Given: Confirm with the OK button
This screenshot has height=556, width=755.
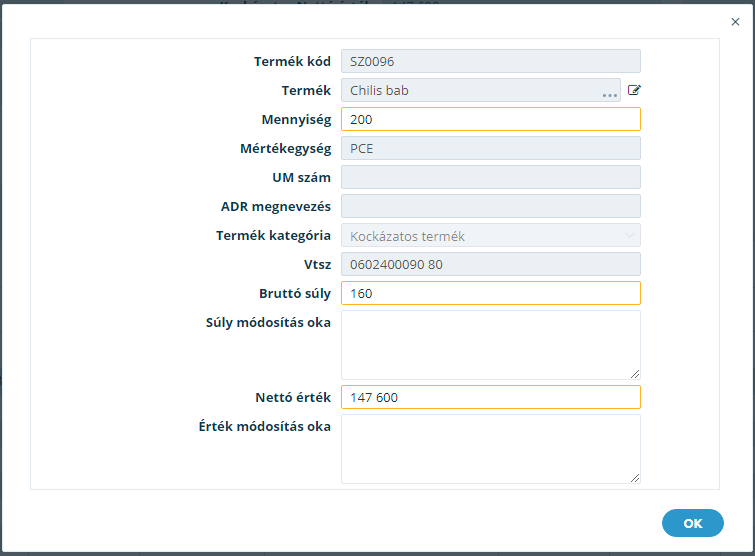Looking at the screenshot, I should tap(692, 523).
